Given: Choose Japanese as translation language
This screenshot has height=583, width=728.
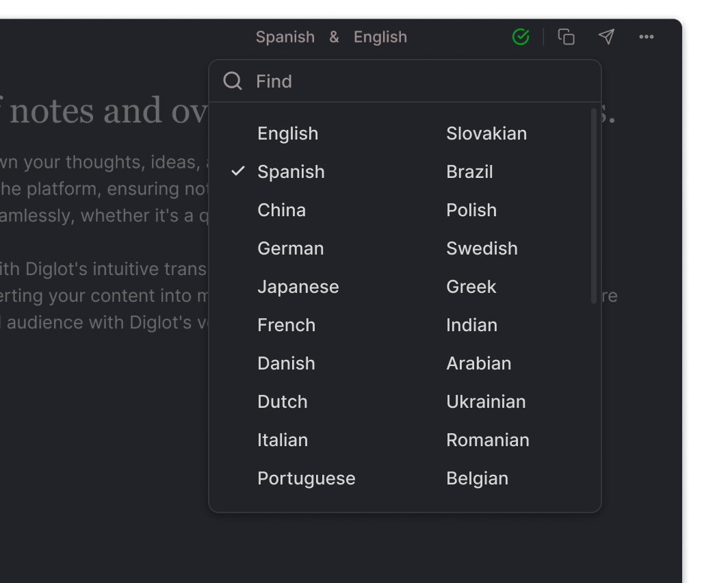Looking at the screenshot, I should [x=298, y=287].
